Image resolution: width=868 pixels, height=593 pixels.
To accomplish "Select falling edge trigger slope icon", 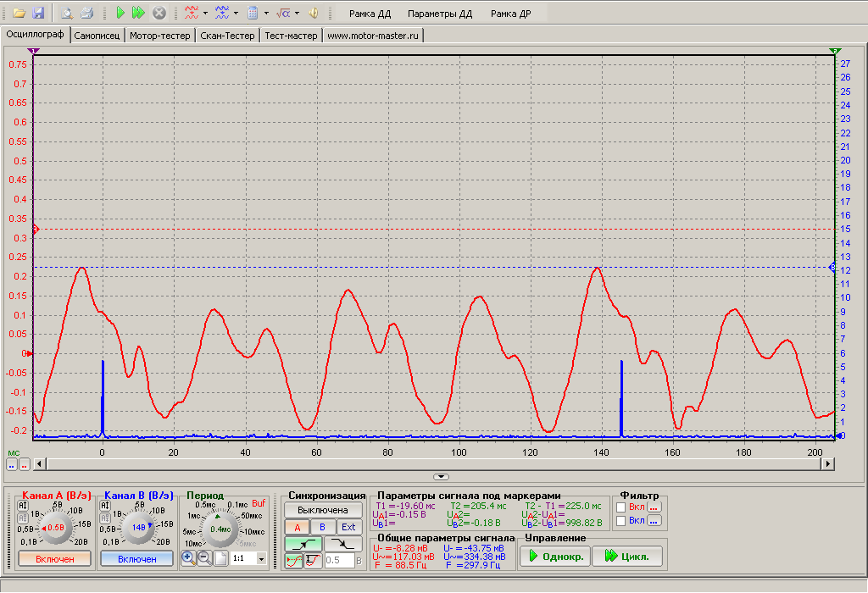I will point(343,545).
